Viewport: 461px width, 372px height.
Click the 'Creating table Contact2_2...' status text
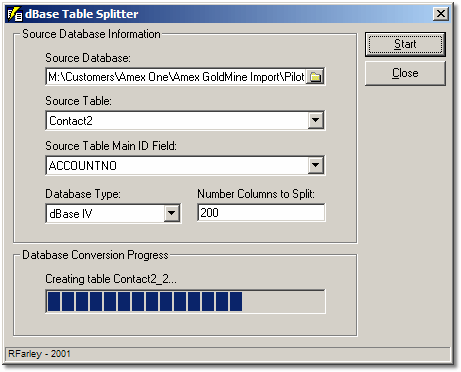[111, 279]
